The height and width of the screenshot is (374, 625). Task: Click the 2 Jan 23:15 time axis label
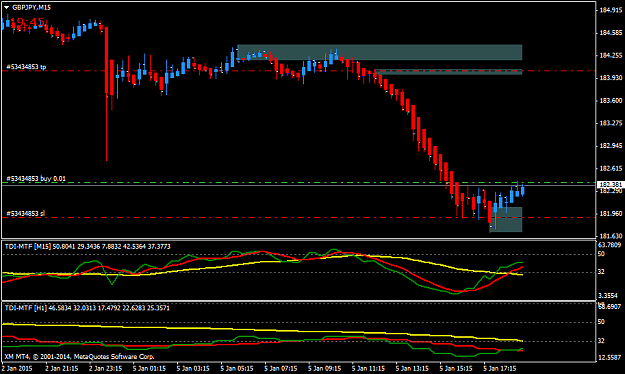pyautogui.click(x=105, y=368)
